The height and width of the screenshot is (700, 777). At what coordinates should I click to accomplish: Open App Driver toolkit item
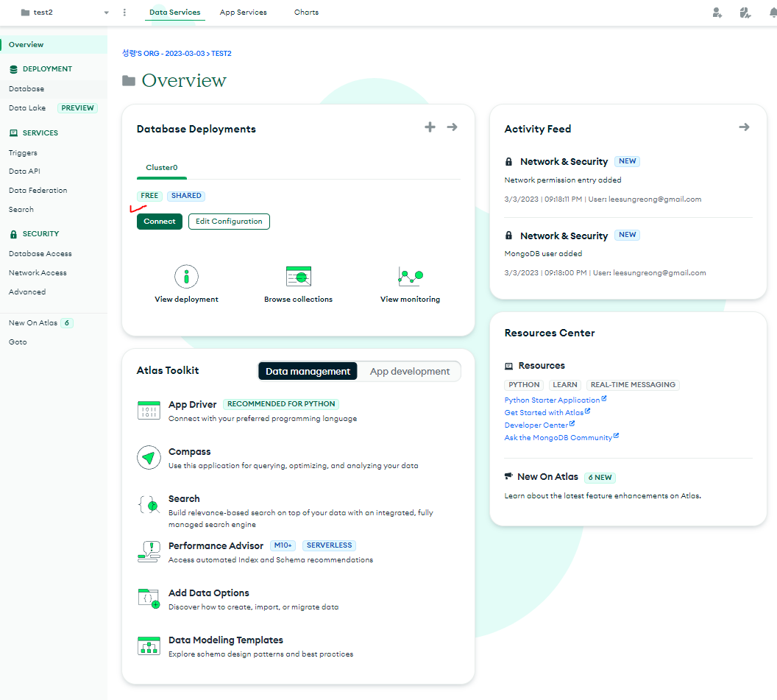192,405
